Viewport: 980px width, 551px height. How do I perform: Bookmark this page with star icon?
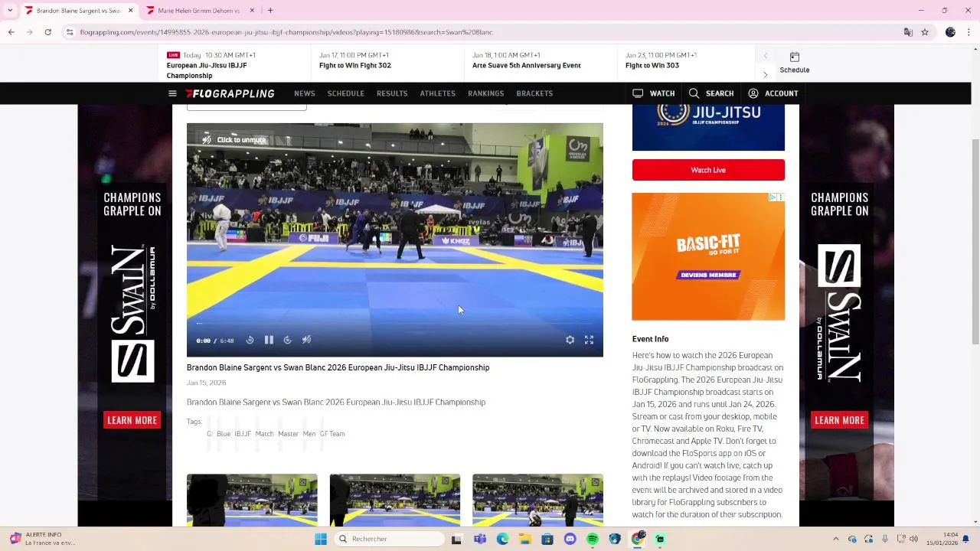point(925,32)
